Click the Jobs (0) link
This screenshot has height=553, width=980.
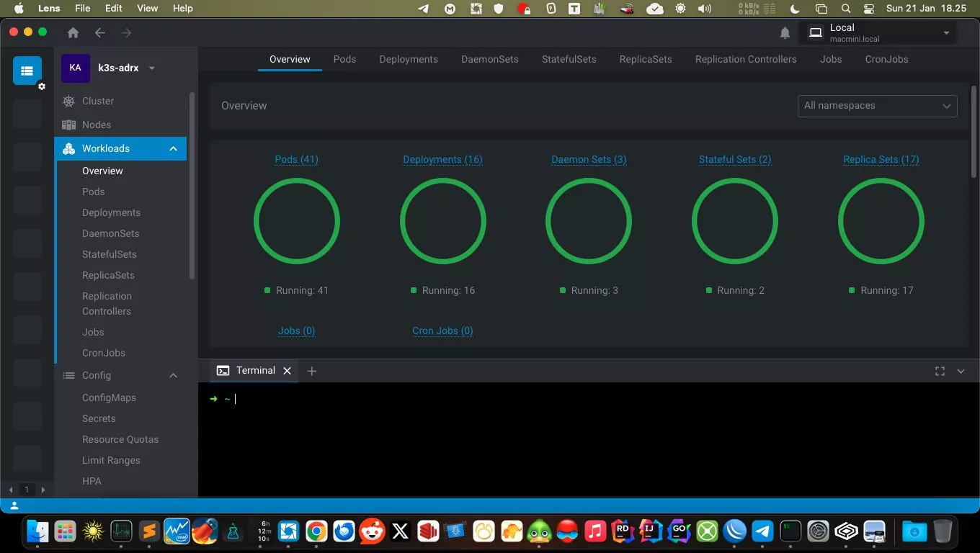[x=296, y=331]
